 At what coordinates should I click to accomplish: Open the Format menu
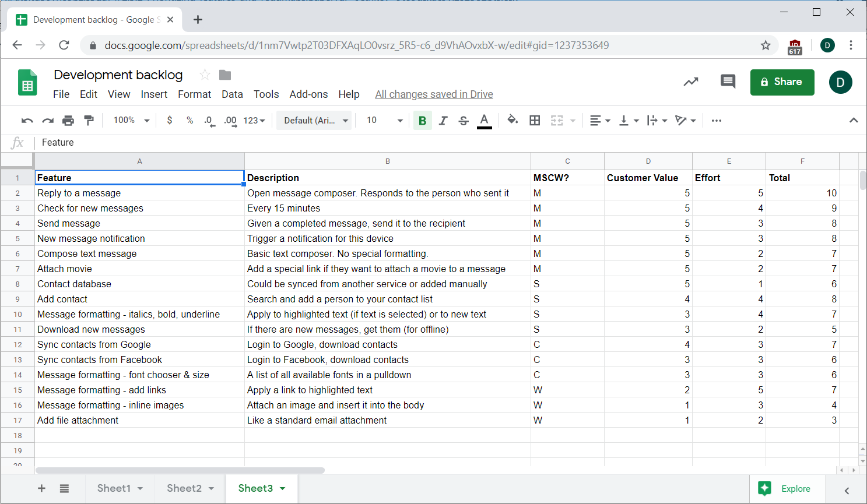point(194,94)
